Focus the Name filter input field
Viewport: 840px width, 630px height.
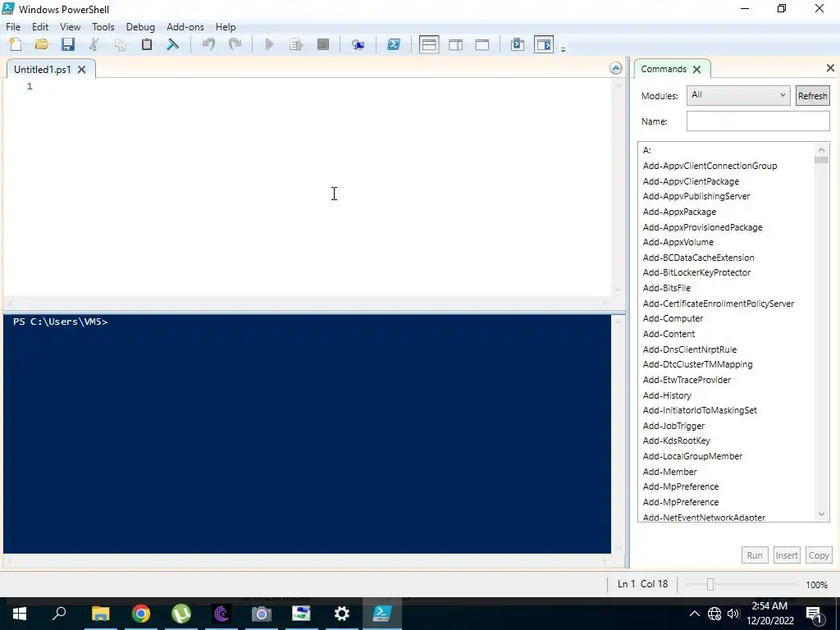pyautogui.click(x=758, y=121)
